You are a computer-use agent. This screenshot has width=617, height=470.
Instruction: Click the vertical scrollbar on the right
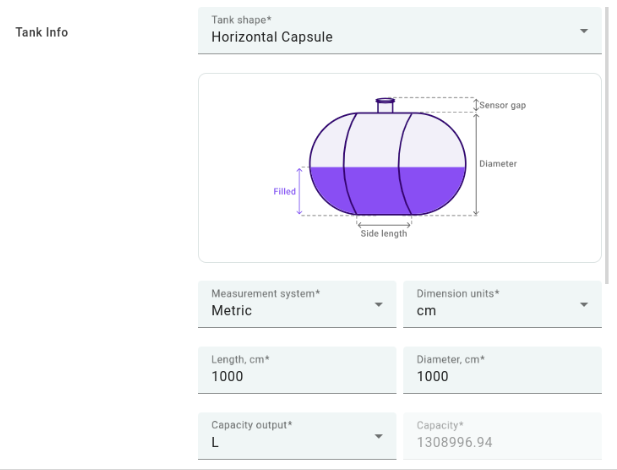(607, 140)
